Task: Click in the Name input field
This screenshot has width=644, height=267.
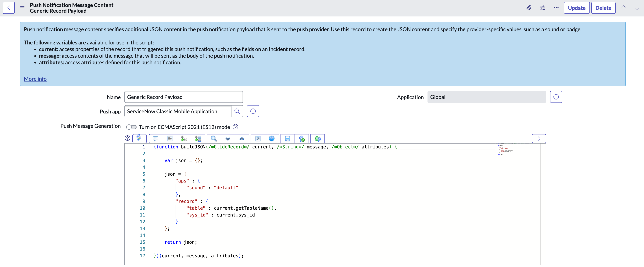Action: pos(184,97)
